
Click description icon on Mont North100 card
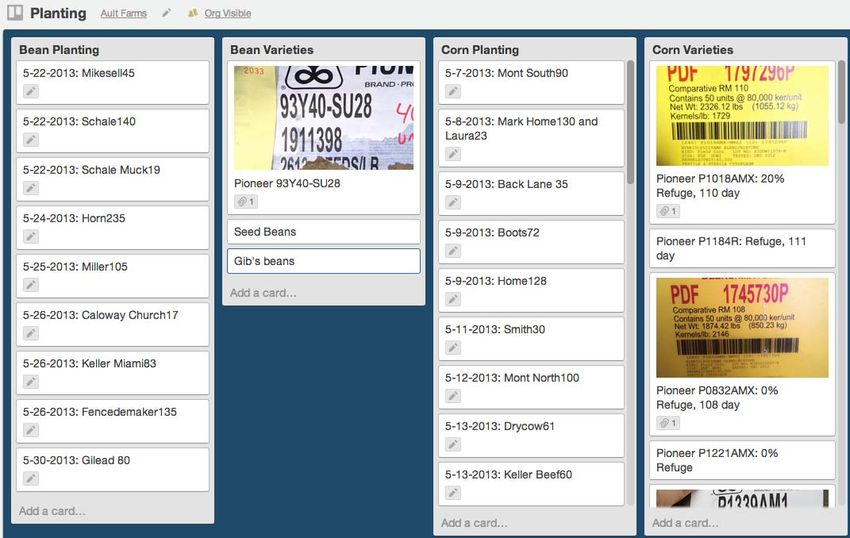click(453, 396)
